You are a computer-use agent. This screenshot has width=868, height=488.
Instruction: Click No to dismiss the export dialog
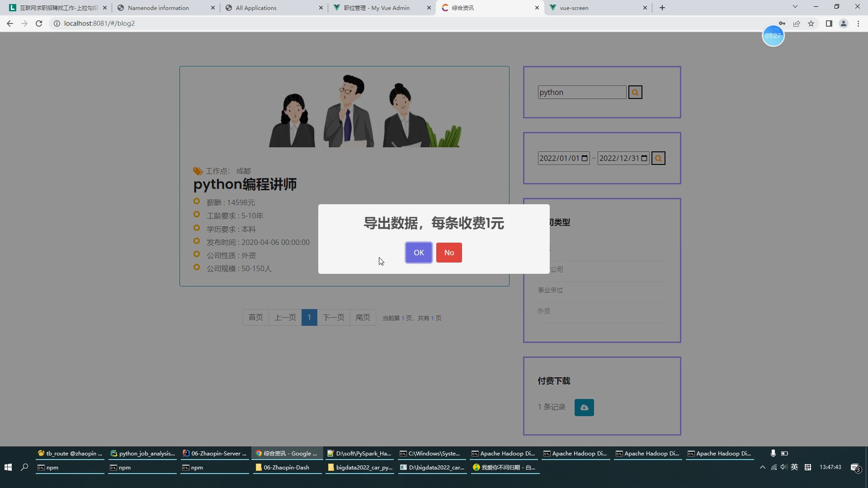[x=448, y=253]
